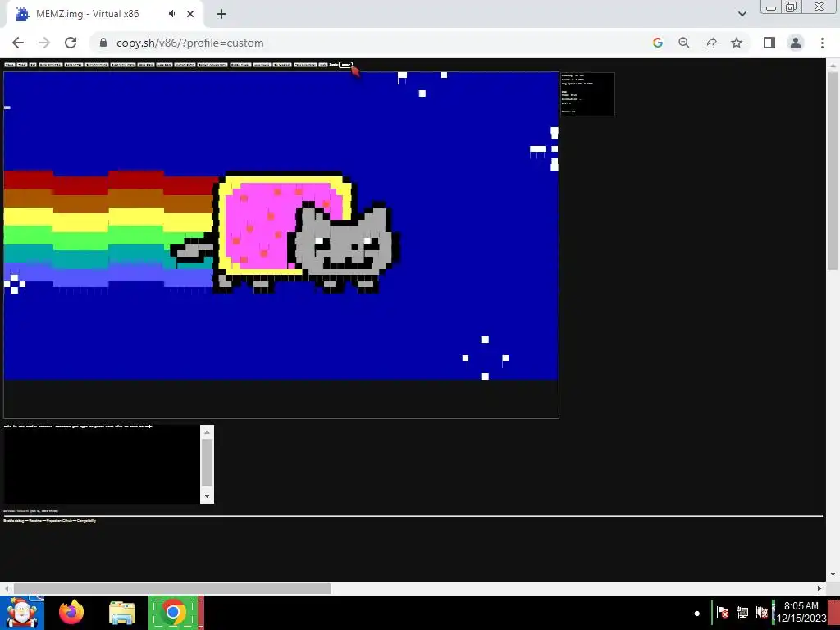Open the zoom magnifier in the address bar
840x630 pixels.
[x=684, y=43]
